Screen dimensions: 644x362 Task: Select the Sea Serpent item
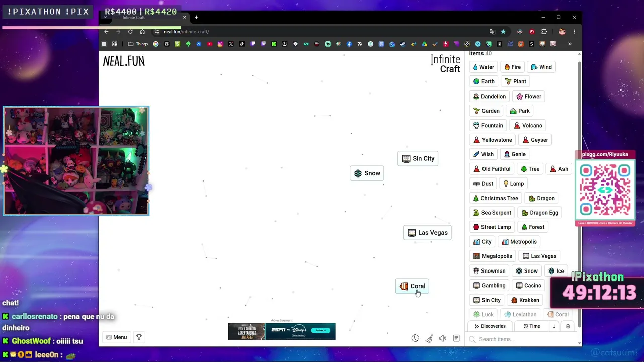(x=492, y=213)
